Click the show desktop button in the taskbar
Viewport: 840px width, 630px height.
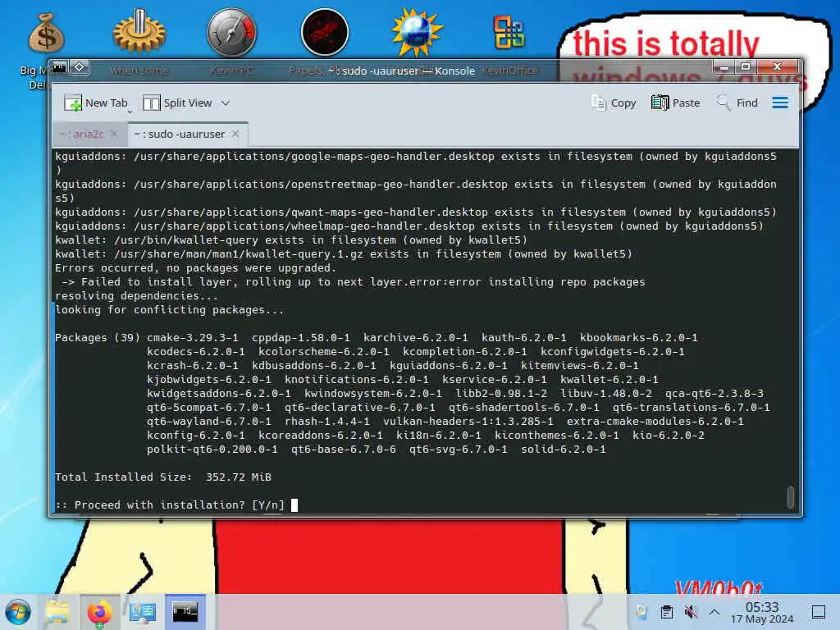tap(818, 612)
